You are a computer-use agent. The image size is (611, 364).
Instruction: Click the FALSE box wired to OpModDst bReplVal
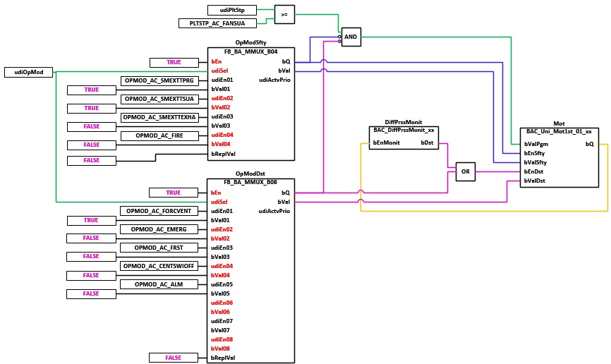[x=174, y=358]
